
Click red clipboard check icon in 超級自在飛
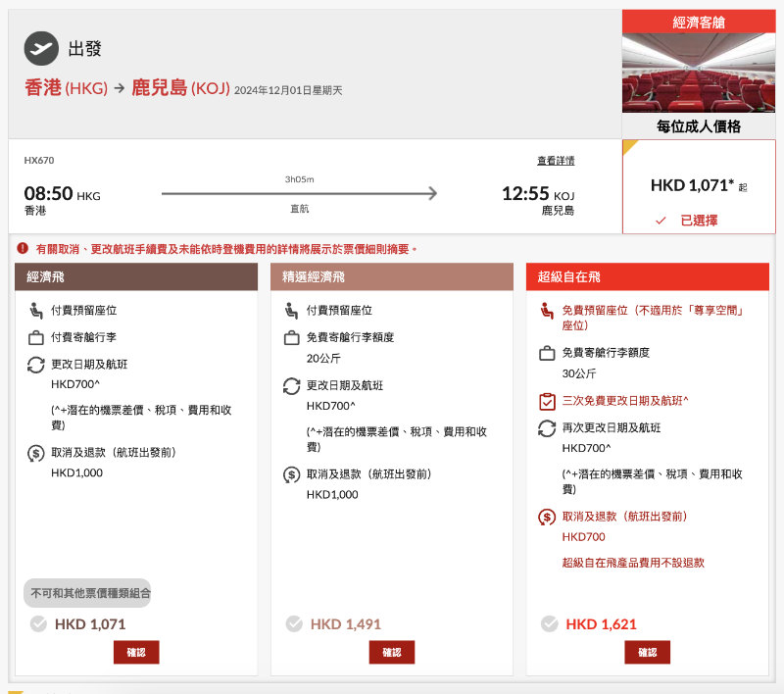tap(547, 402)
